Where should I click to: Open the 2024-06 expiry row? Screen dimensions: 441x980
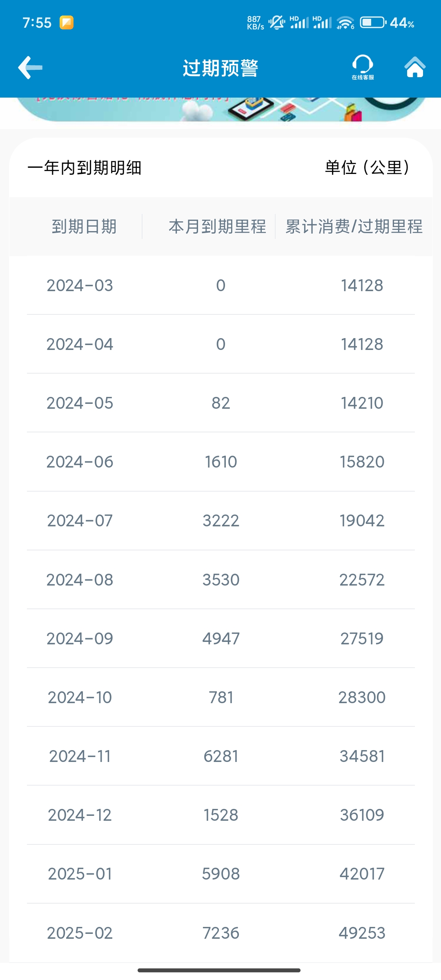click(x=221, y=462)
